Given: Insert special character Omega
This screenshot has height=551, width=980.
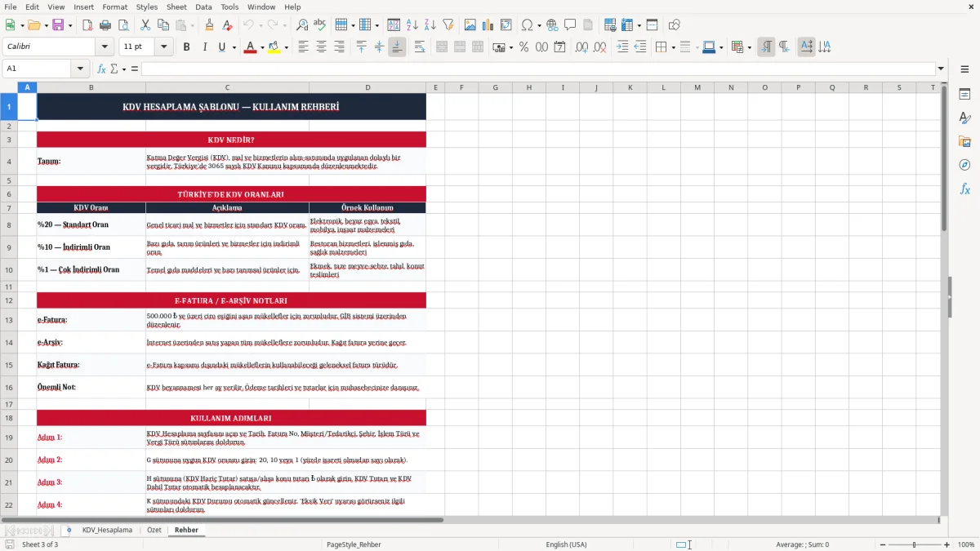Looking at the screenshot, I should point(528,25).
